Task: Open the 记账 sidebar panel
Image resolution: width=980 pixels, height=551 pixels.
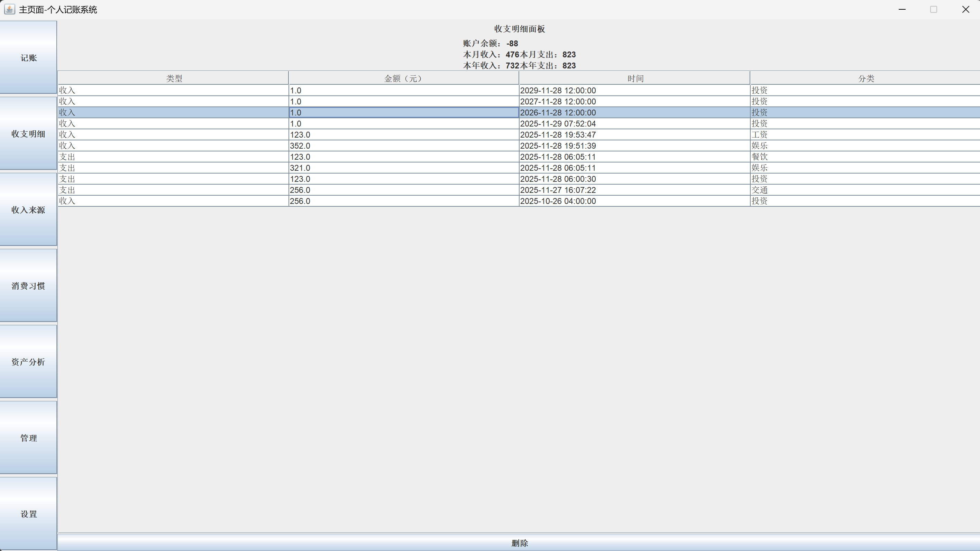Action: pyautogui.click(x=28, y=57)
